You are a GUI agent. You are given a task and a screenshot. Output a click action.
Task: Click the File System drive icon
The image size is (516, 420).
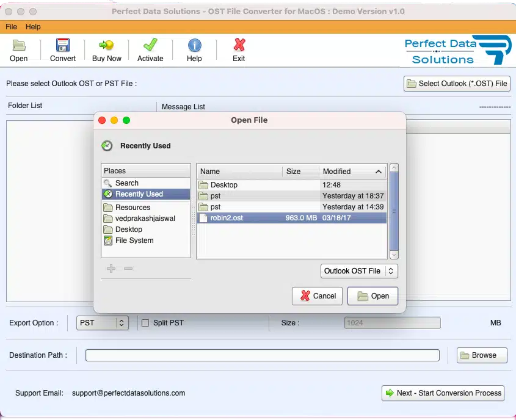[x=108, y=241]
